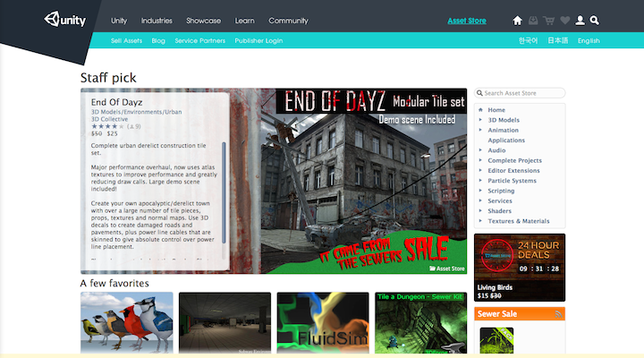Screen dimensions: 644x358
Task: Open the Community menu
Action: click(288, 21)
